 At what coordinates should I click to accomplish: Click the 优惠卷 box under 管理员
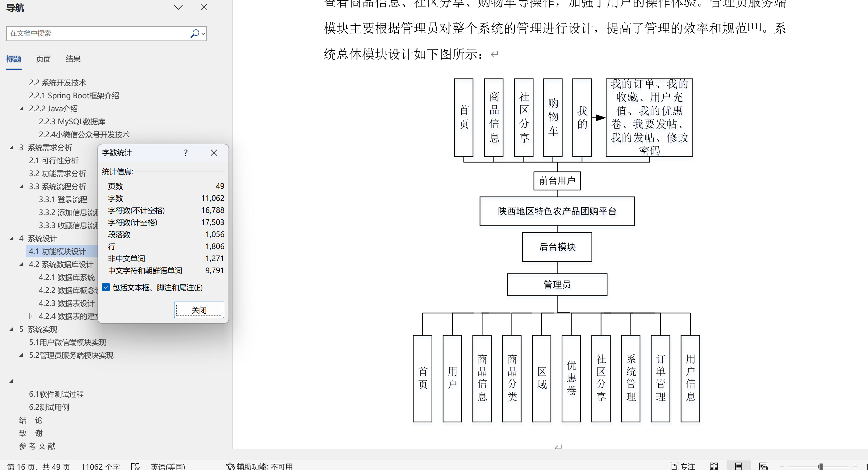(x=571, y=378)
